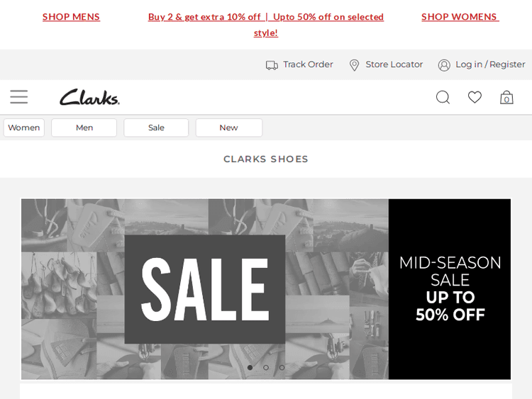Switch to the third carousel slide dot

[x=282, y=368]
